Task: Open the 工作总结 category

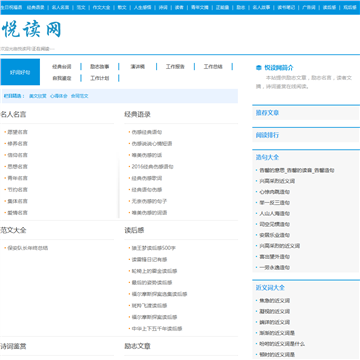Action: (x=213, y=67)
